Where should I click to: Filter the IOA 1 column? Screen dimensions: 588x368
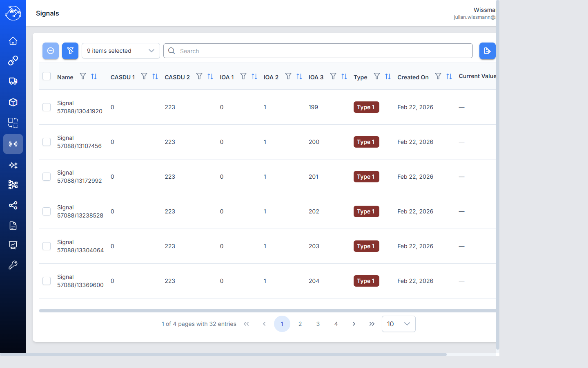pyautogui.click(x=243, y=76)
